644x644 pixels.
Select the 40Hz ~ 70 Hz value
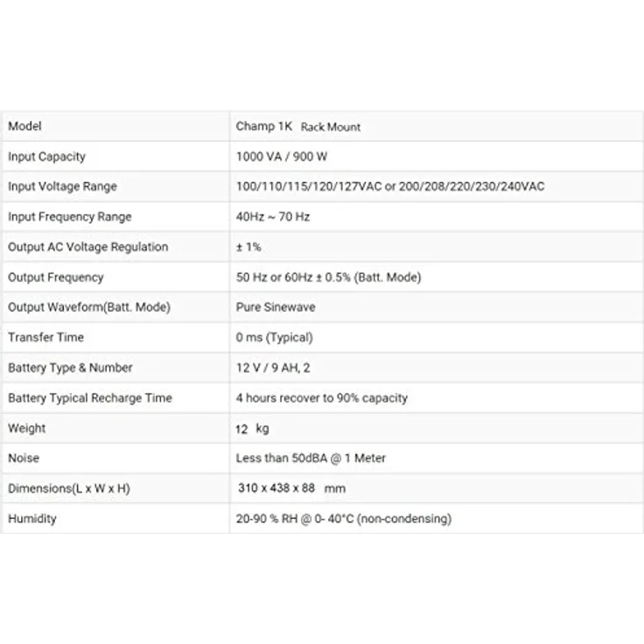tap(273, 217)
